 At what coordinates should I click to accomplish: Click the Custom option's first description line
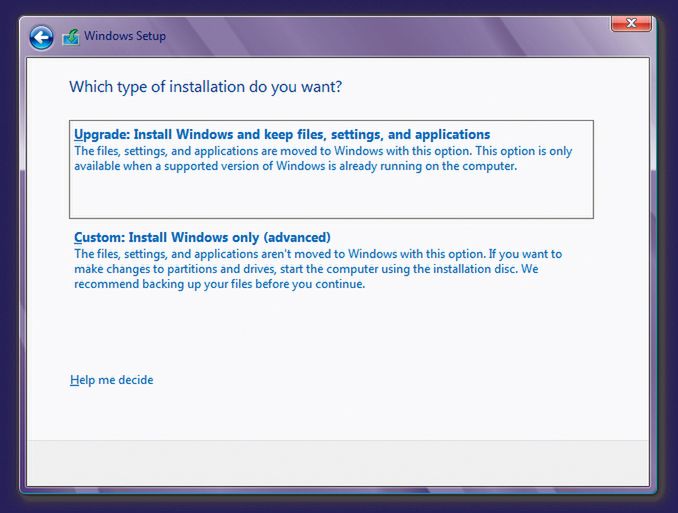318,254
